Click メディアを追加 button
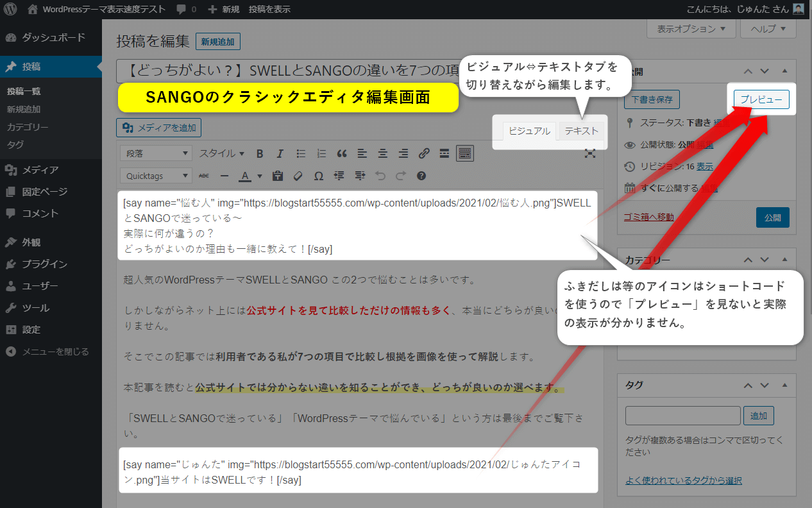The width and height of the screenshot is (812, 508). (x=159, y=128)
